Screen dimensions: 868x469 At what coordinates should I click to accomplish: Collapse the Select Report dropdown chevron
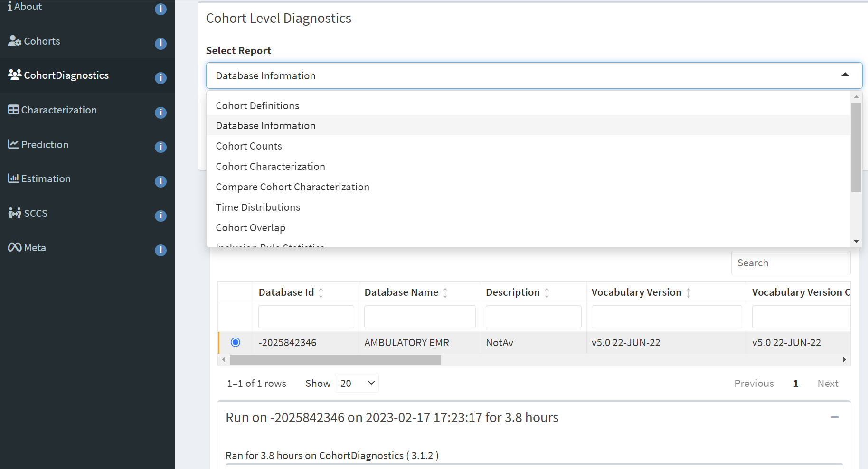845,75
